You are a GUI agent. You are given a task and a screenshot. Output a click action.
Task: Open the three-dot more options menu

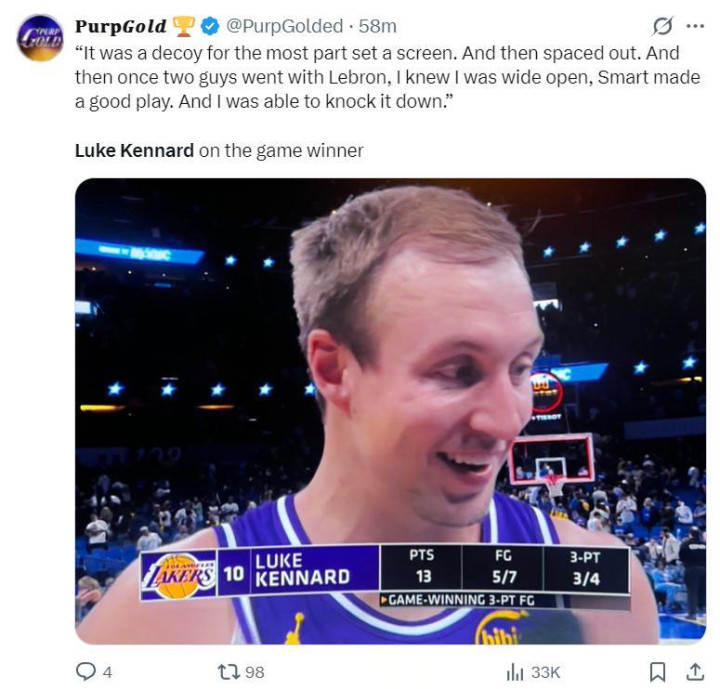point(695,25)
